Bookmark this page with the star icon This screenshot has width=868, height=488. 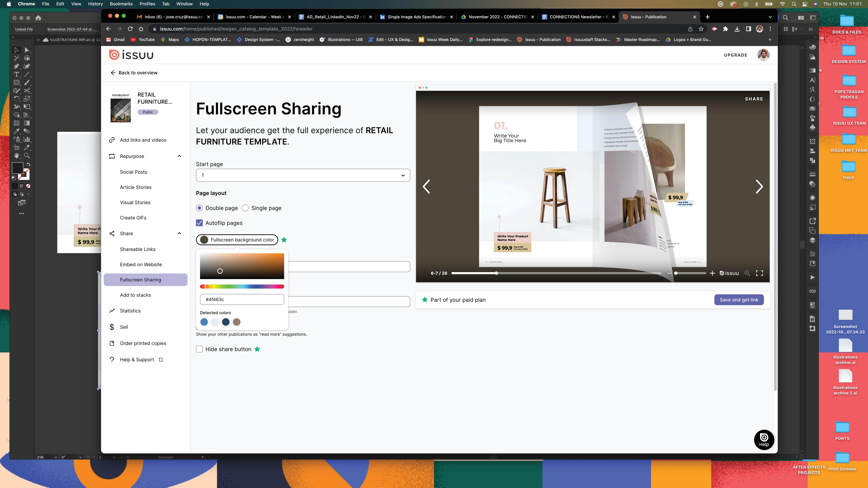[x=701, y=29]
